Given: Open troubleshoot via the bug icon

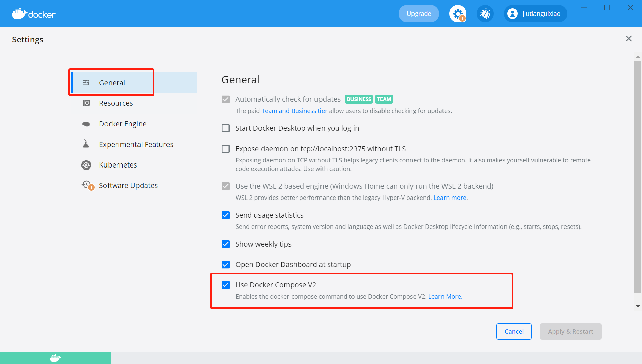Looking at the screenshot, I should 485,14.
